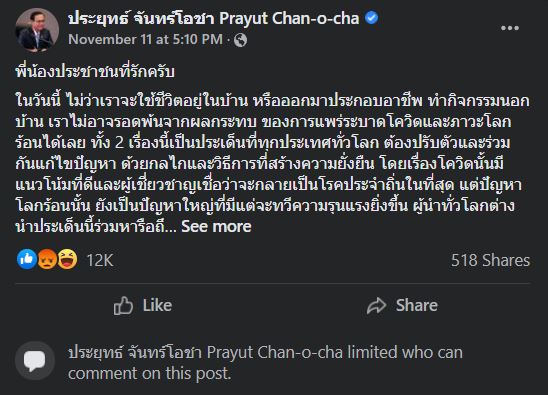Click the limited who can comment notice
548x395 pixels.
pyautogui.click(x=265, y=362)
